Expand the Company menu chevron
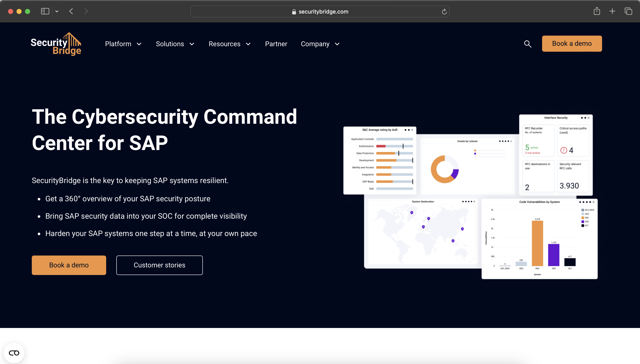640x364 pixels. pos(337,44)
